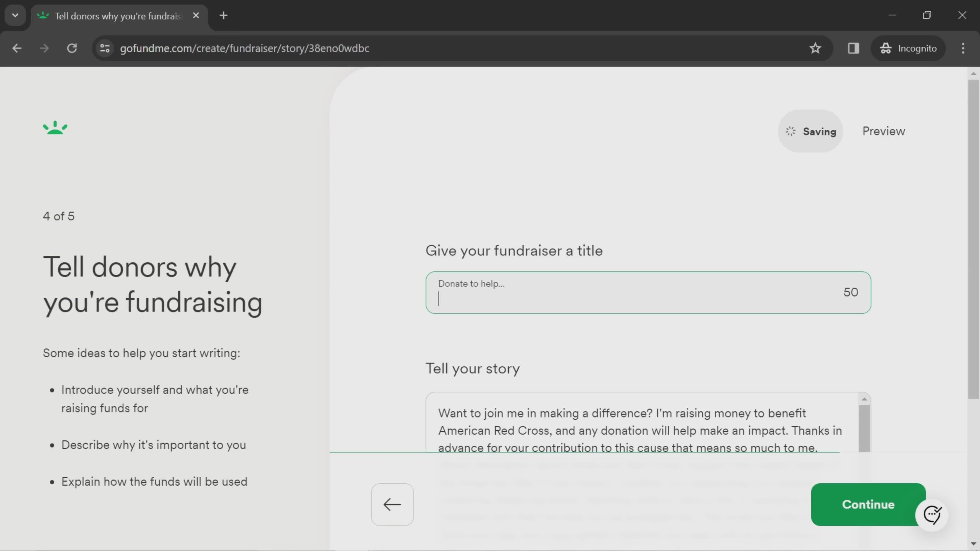Open site information icon in address bar
This screenshot has height=551, width=980.
point(105,48)
